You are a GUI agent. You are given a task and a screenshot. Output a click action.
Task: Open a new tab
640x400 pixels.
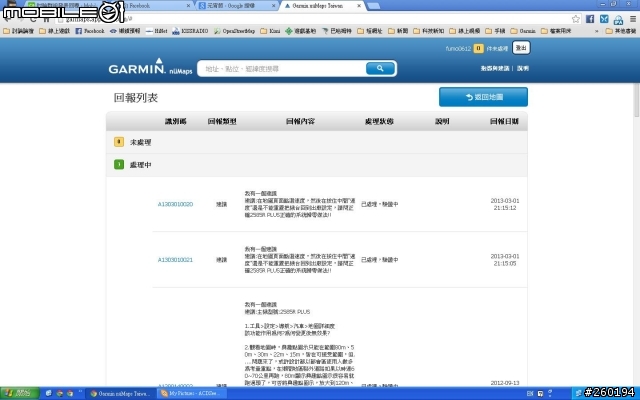tap(373, 6)
